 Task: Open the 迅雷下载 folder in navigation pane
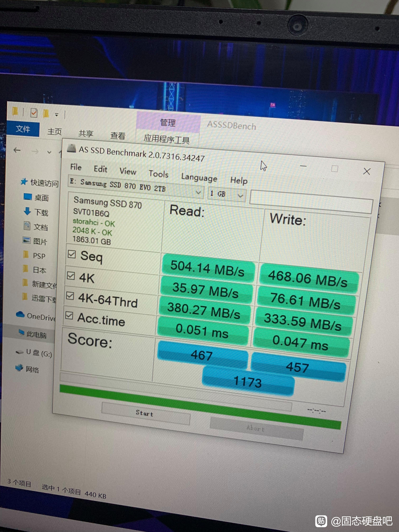[x=39, y=298]
